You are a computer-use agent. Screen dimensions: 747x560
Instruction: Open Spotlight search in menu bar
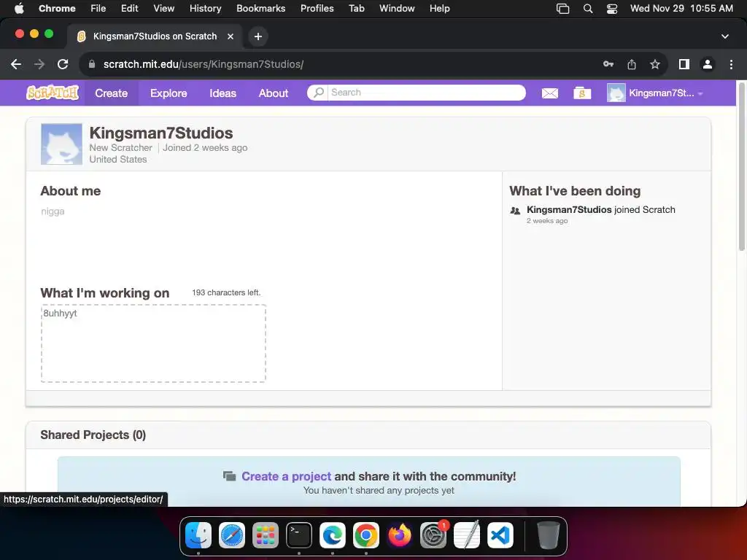point(588,9)
